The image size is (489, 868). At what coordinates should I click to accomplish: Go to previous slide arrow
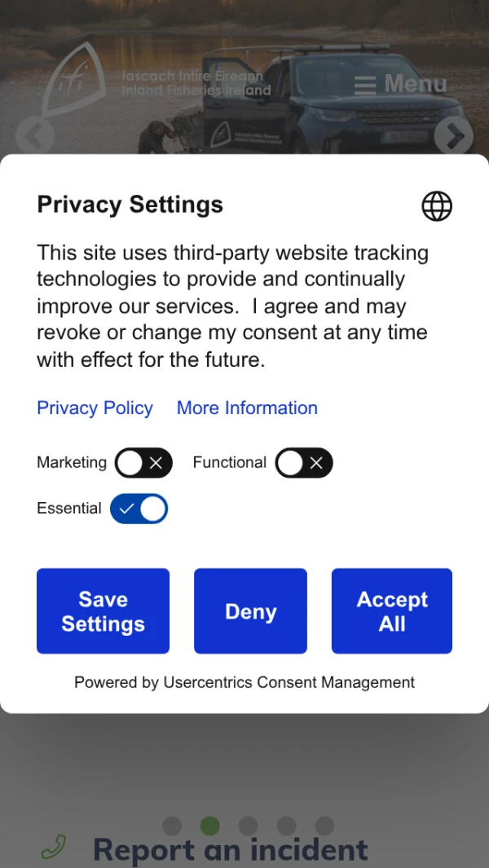point(35,137)
